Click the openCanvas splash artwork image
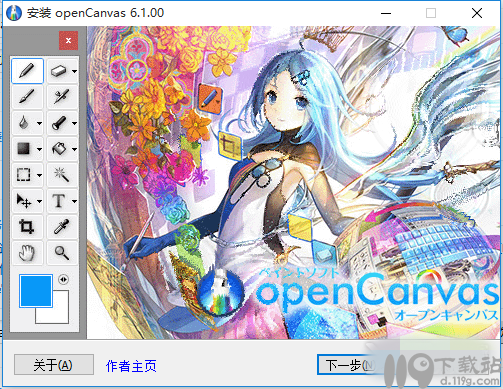The height and width of the screenshot is (389, 503). 293,183
